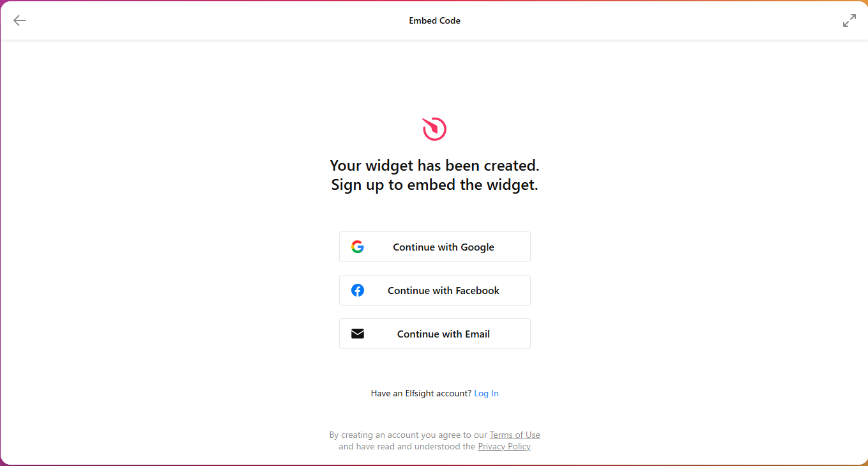Click the 'Sign up to embed the widget.' line
Viewport: 868px width, 466px height.
[435, 185]
